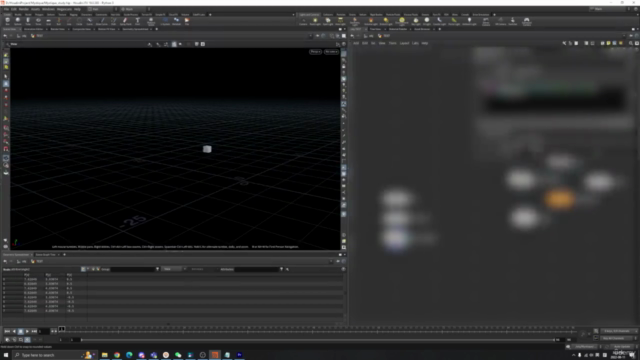This screenshot has width=640, height=360.
Task: Select the Sphere shelf tool
Action: pos(18,21)
